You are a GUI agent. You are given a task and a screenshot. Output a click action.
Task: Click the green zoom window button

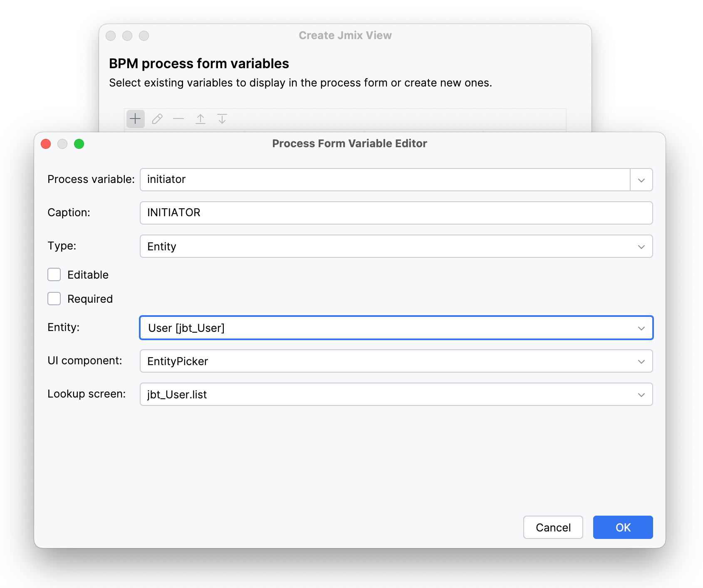79,144
